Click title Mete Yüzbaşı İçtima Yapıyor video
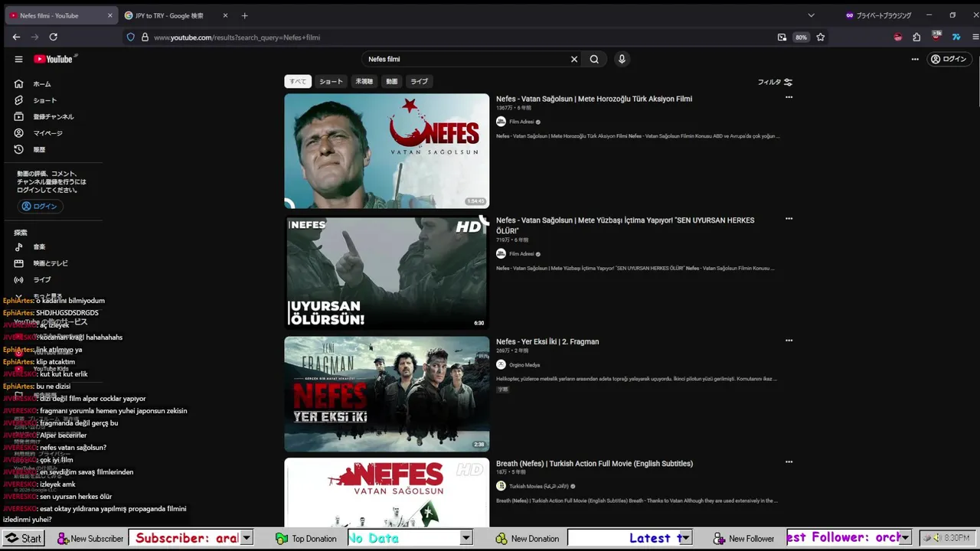Viewport: 980px width, 551px height. point(625,225)
